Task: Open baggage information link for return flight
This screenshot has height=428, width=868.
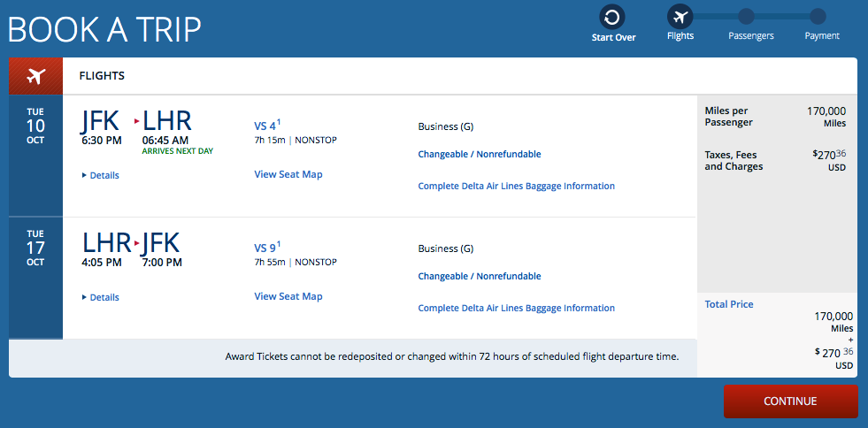Action: coord(516,308)
